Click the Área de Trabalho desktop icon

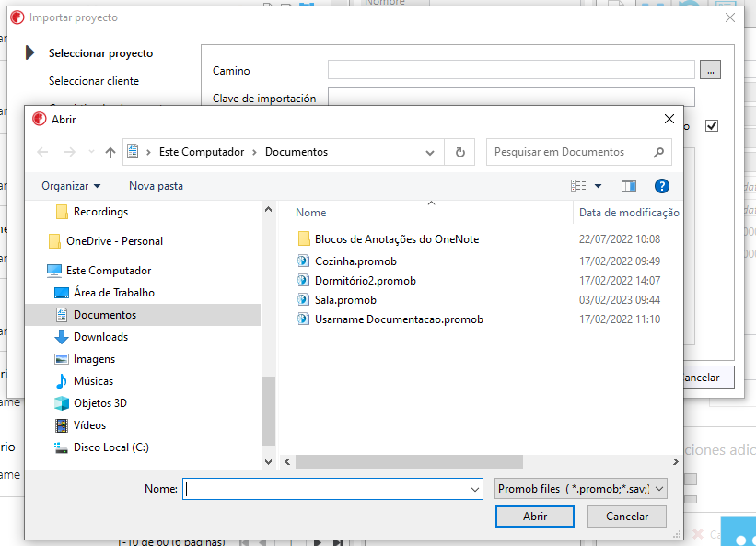coord(61,293)
